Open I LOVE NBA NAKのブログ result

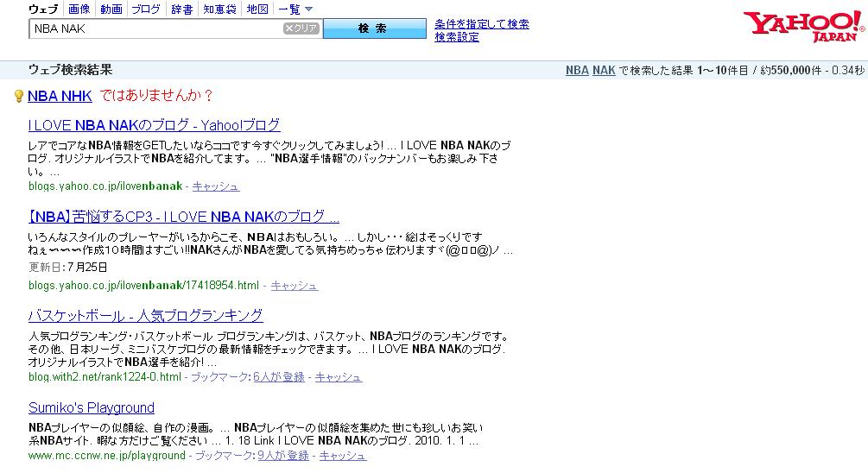(x=154, y=125)
